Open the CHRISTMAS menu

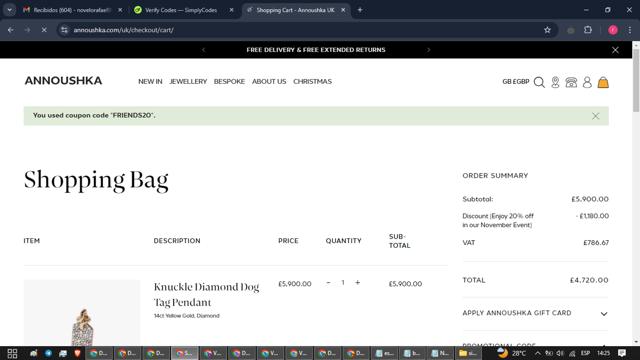point(312,82)
